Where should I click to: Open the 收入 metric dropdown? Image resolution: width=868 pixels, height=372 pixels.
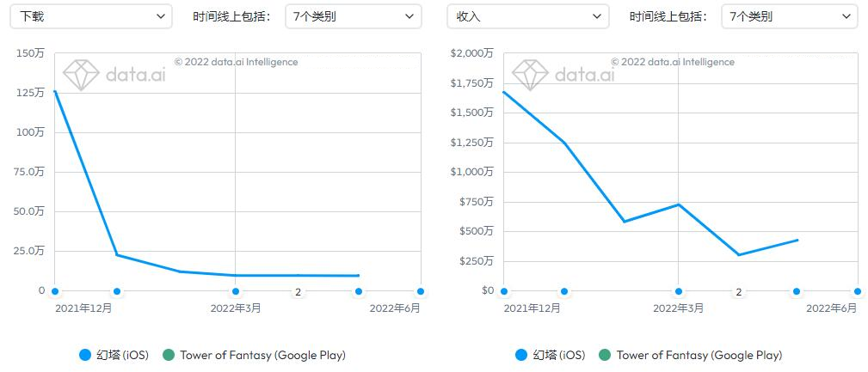[x=527, y=16]
